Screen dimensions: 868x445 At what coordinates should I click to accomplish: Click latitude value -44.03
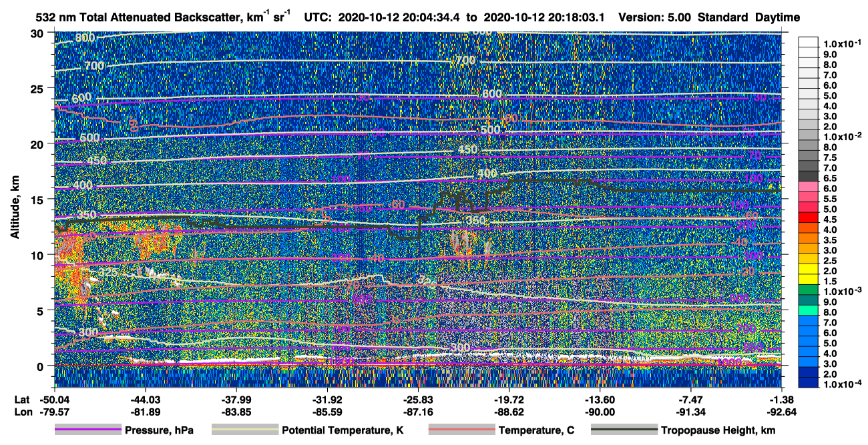[146, 400]
